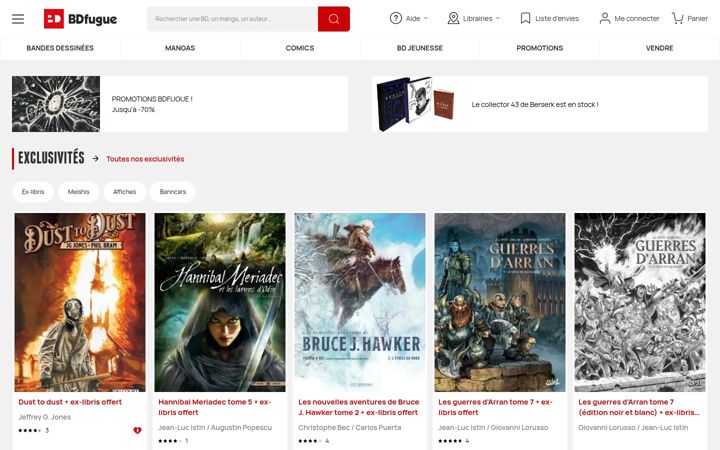Click the search input field
Screen dimensions: 720x450
tap(232, 19)
